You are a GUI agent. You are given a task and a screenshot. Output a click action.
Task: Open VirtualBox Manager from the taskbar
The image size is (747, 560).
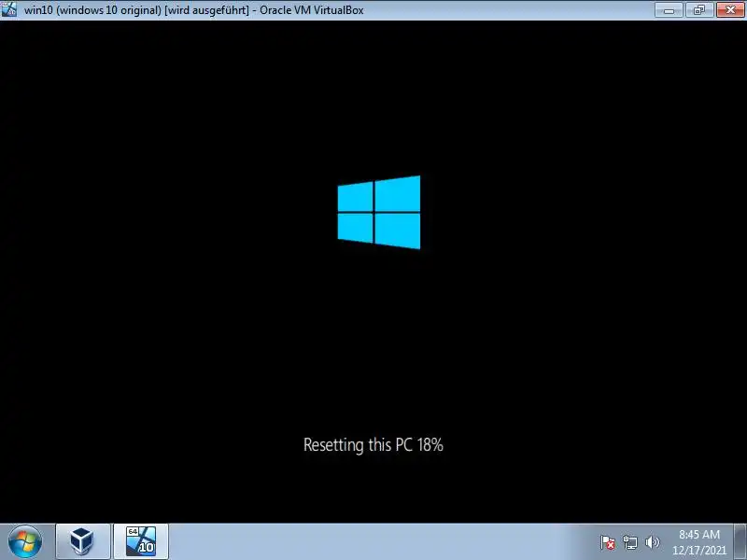[83, 542]
